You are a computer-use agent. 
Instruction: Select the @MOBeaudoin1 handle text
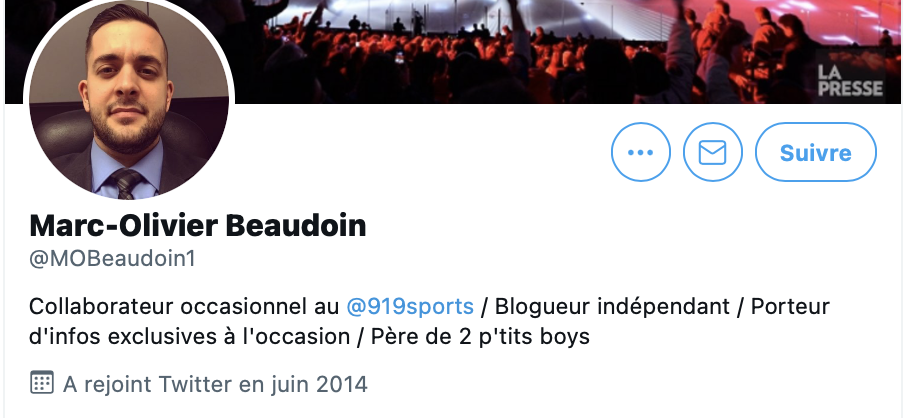click(x=112, y=258)
